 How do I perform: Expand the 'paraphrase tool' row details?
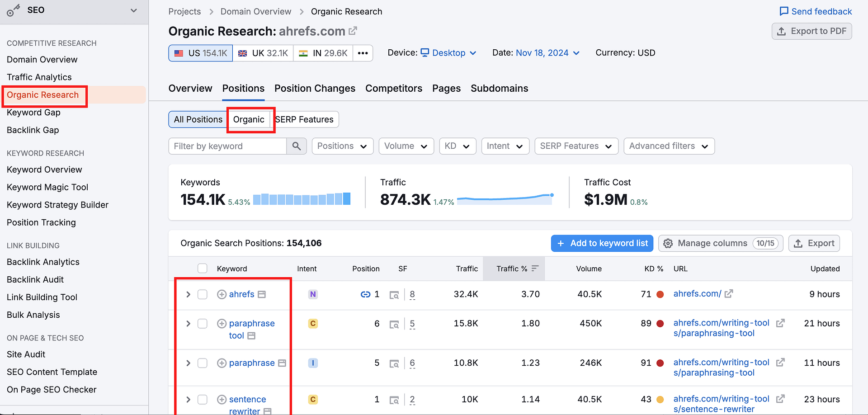(188, 324)
